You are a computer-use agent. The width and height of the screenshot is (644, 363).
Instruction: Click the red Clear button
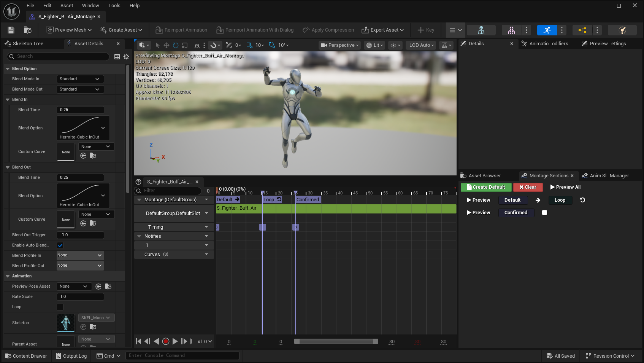click(x=528, y=187)
